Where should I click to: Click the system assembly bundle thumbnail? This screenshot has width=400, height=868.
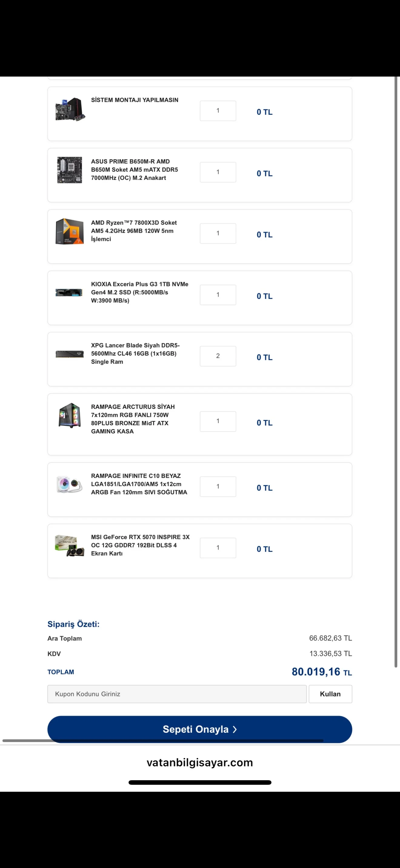tap(70, 109)
